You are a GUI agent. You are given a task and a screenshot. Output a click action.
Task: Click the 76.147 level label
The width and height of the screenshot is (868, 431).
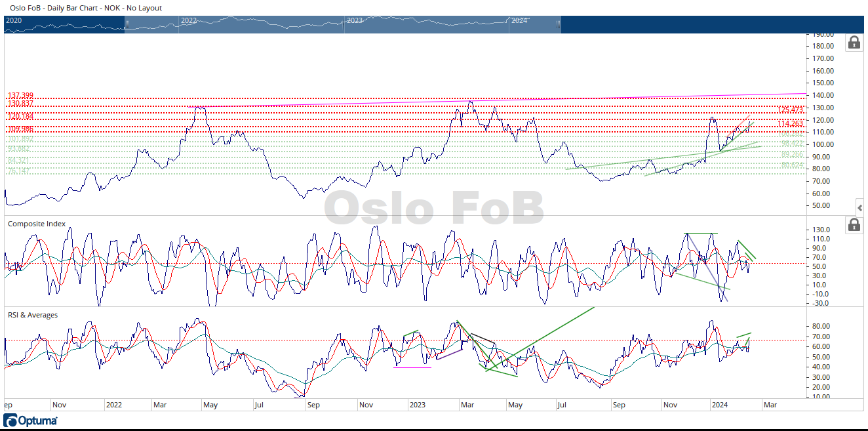(18, 171)
